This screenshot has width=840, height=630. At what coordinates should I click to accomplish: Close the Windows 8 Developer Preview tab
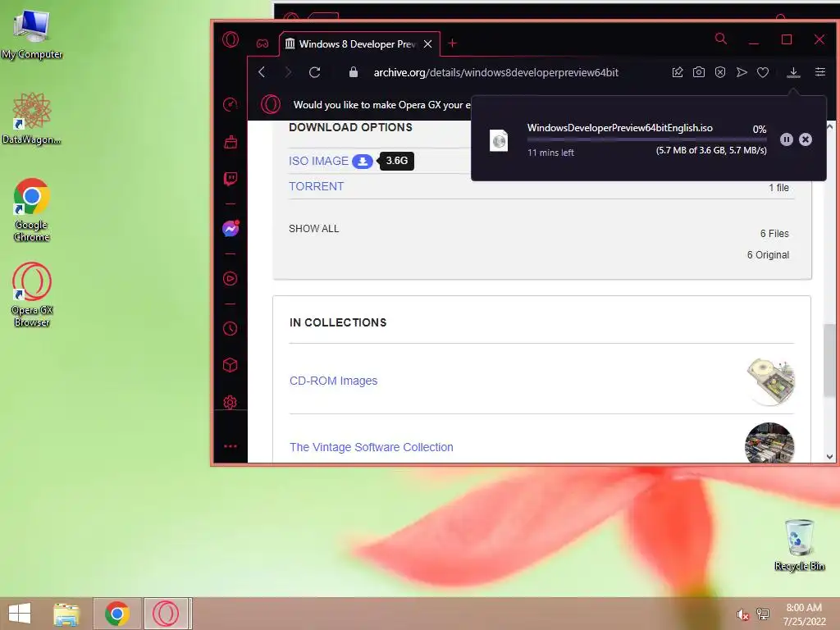click(427, 44)
